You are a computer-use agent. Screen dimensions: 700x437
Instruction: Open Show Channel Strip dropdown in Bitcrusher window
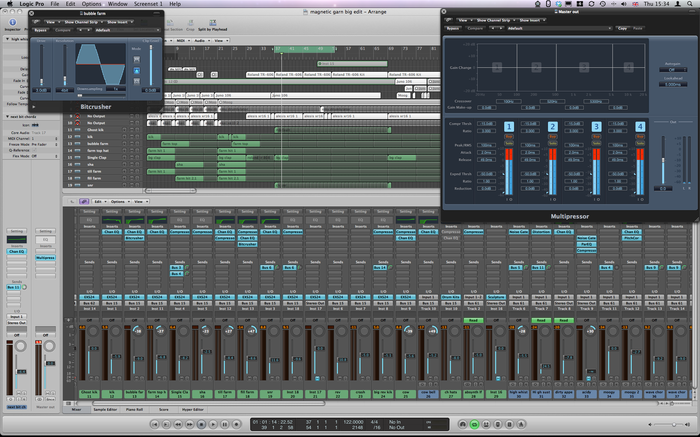82,21
